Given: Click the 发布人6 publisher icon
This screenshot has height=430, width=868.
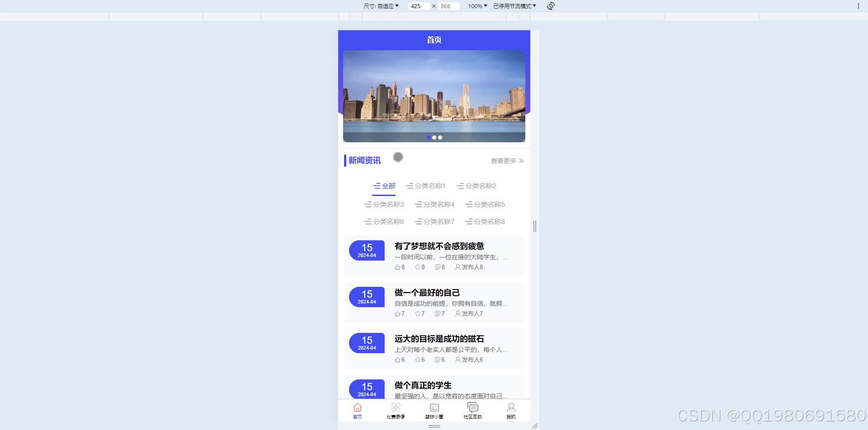Looking at the screenshot, I should (x=458, y=360).
